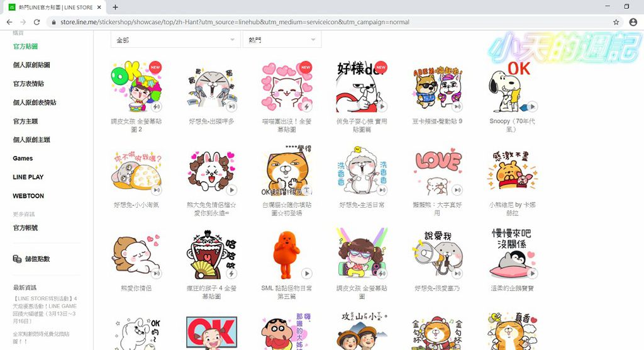Open a new browser tab

pyautogui.click(x=116, y=7)
